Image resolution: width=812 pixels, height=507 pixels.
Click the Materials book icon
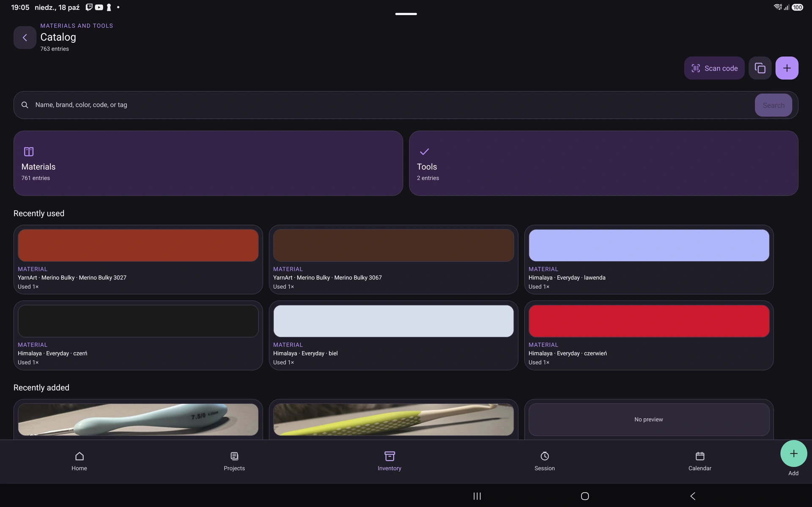point(29,151)
